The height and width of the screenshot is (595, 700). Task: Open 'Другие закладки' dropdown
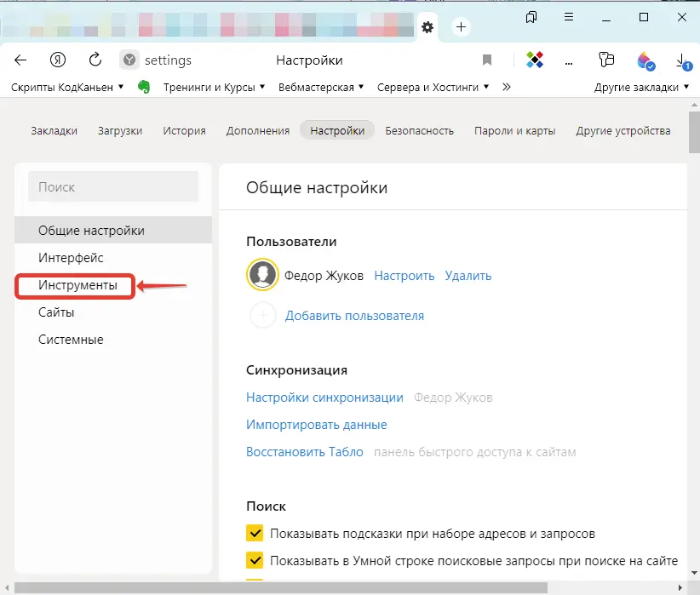641,87
